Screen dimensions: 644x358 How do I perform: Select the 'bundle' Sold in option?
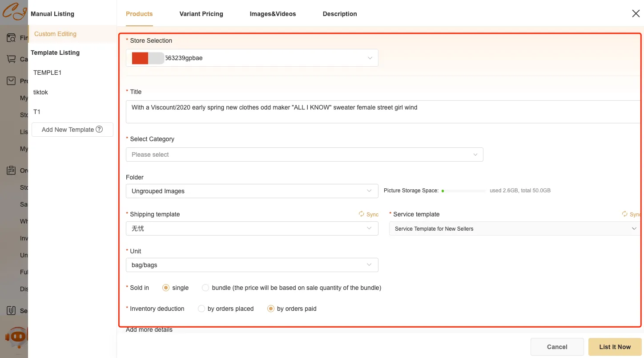point(205,288)
